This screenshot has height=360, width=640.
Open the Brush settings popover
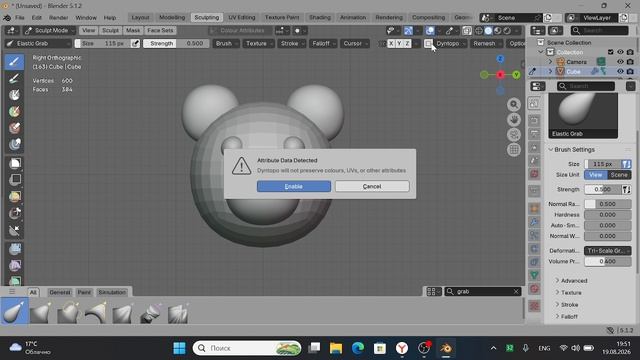coord(226,43)
